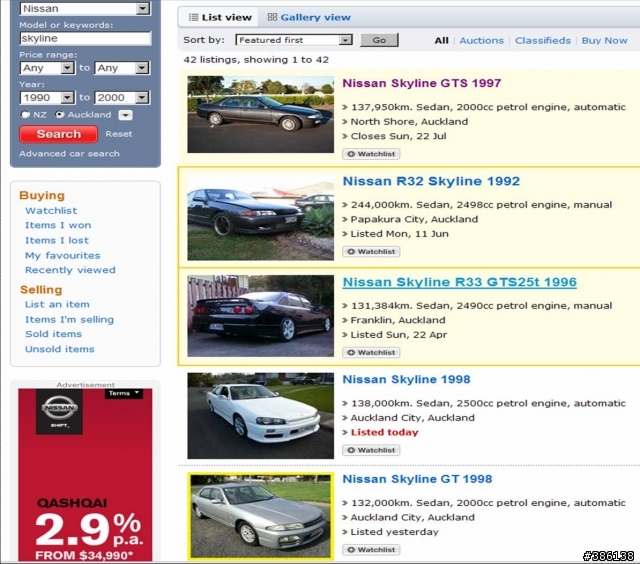
Task: Filter listings by Classifieds
Action: tap(543, 40)
